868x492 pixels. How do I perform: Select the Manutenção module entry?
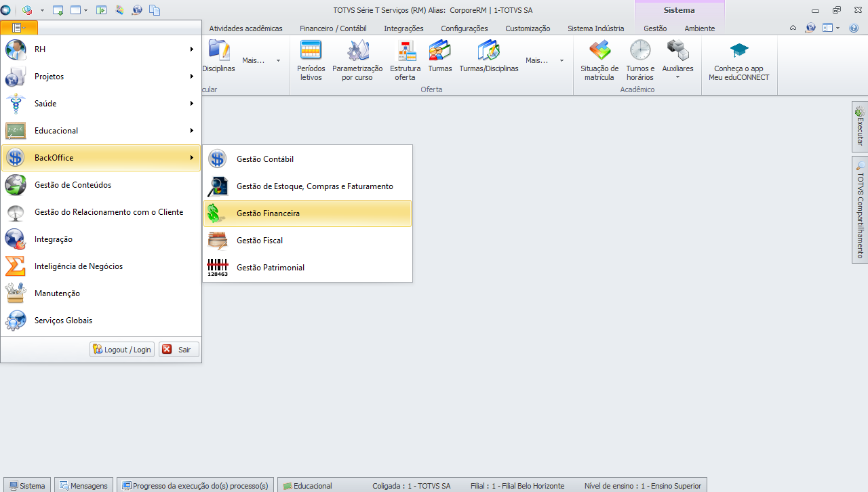[x=100, y=293]
